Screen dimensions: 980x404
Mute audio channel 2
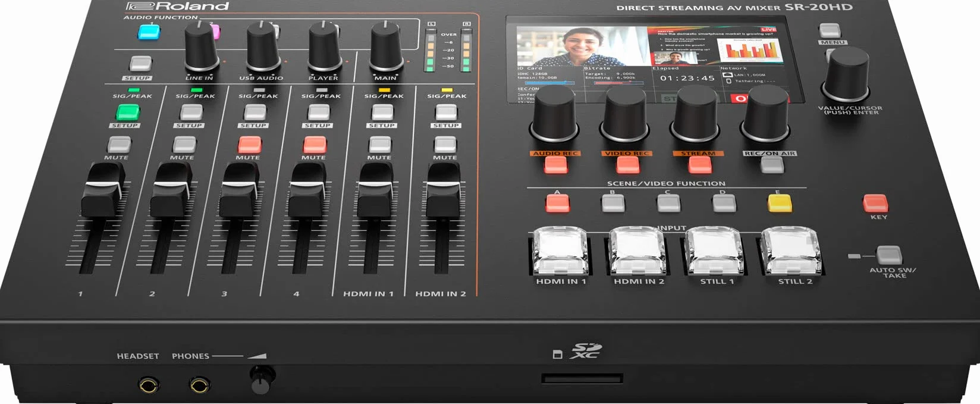click(184, 145)
